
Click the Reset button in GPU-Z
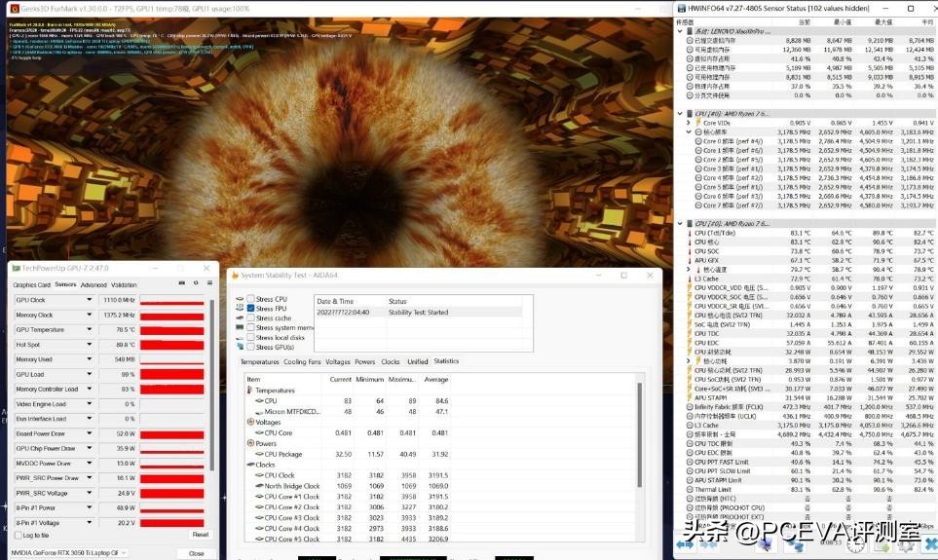coord(200,535)
